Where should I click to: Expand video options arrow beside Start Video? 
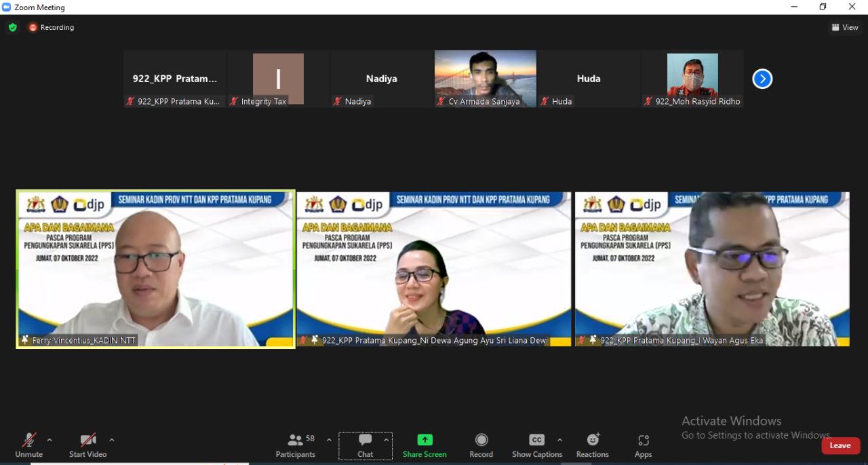(112, 440)
